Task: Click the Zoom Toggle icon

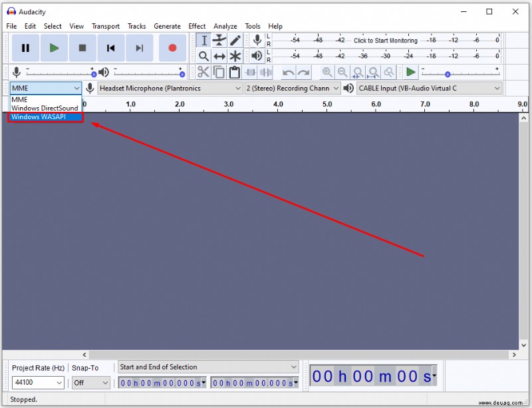Action: tap(389, 72)
